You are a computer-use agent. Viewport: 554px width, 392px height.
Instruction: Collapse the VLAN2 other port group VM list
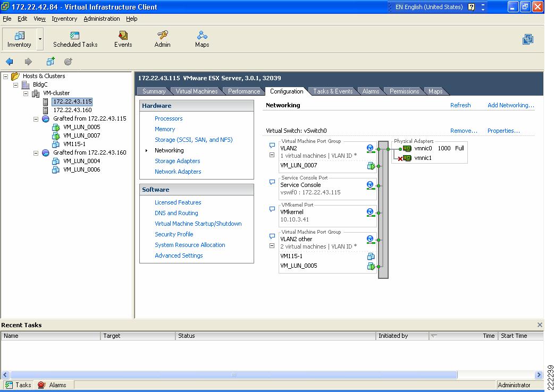[272, 245]
